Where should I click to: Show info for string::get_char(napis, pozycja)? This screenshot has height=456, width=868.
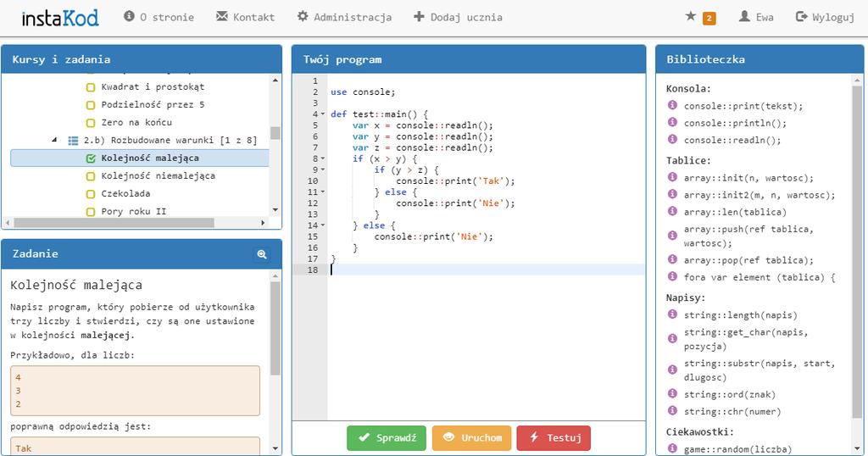(x=672, y=339)
